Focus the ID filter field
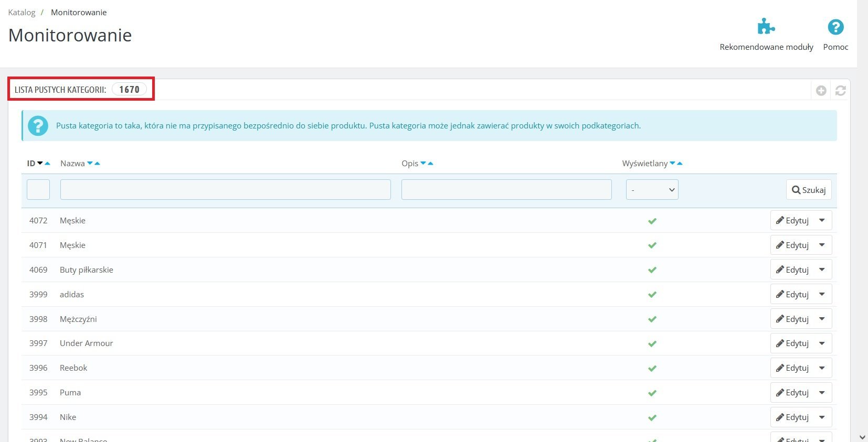 coord(38,189)
